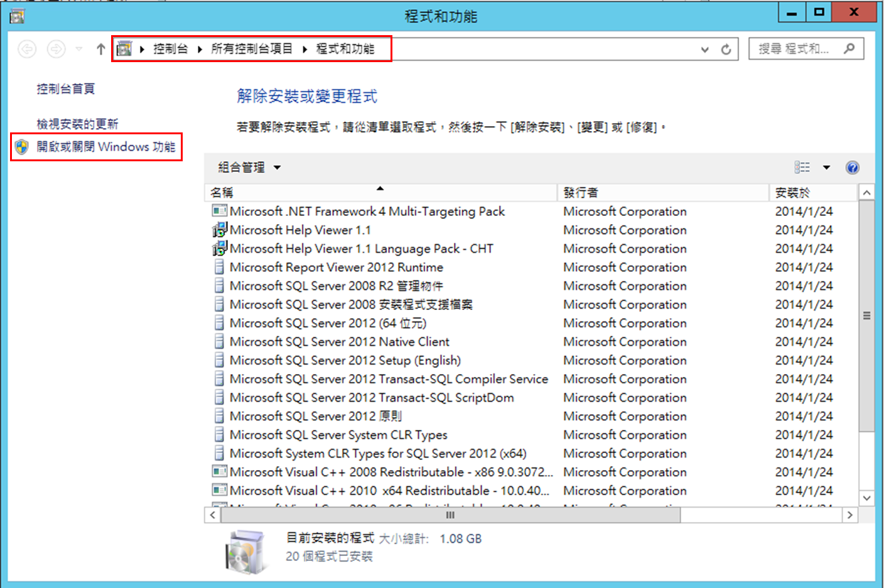Select icon of Help Viewer 1.1 Language Pack - CHT
The width and height of the screenshot is (884, 588).
click(219, 249)
